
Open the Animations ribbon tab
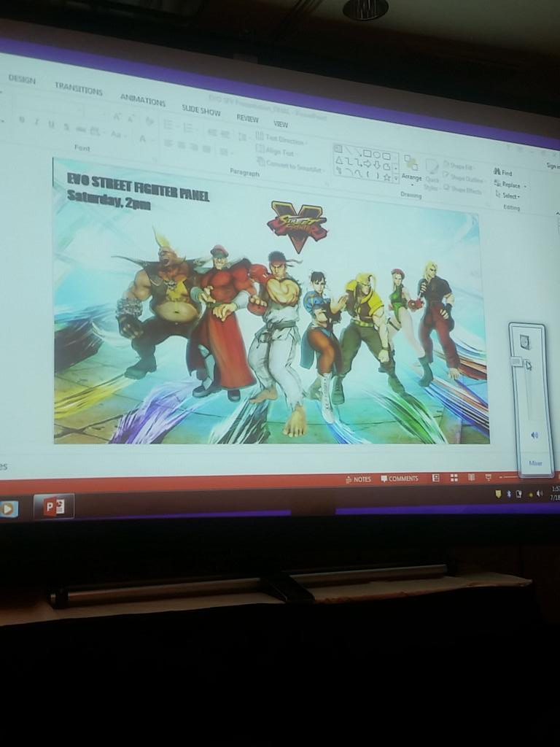(x=142, y=99)
